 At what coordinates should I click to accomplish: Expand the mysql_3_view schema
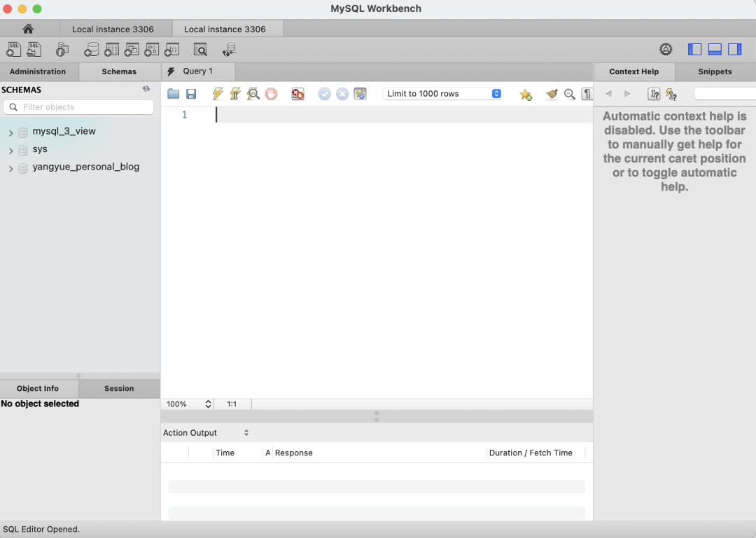point(10,132)
